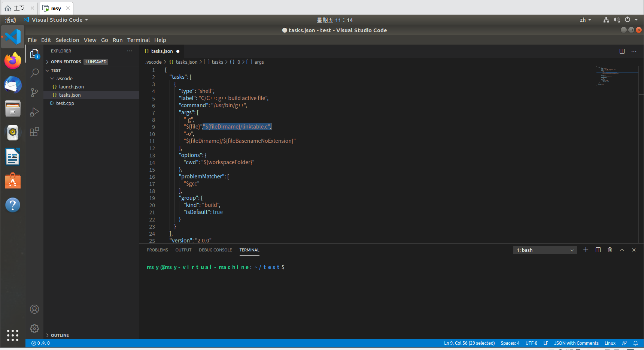Image resolution: width=644 pixels, height=350 pixels.
Task: Open Explorer Views and More Actions ellipsis
Action: pos(130,51)
